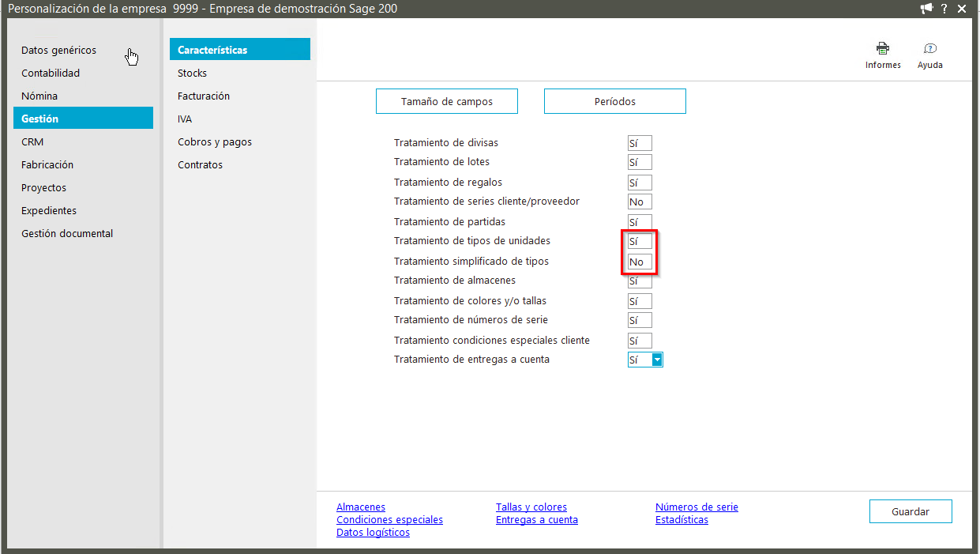Click the Guardar button
This screenshot has height=554, width=980.
911,511
